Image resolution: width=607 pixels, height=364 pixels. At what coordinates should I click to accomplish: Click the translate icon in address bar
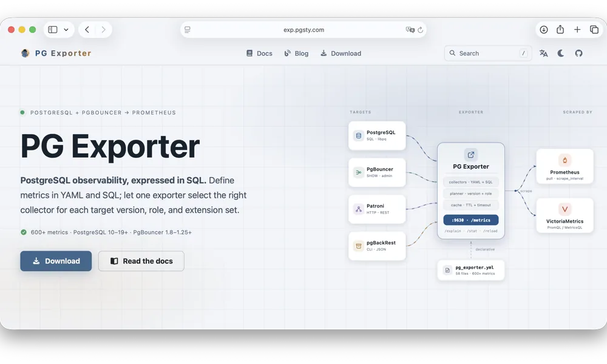[410, 30]
